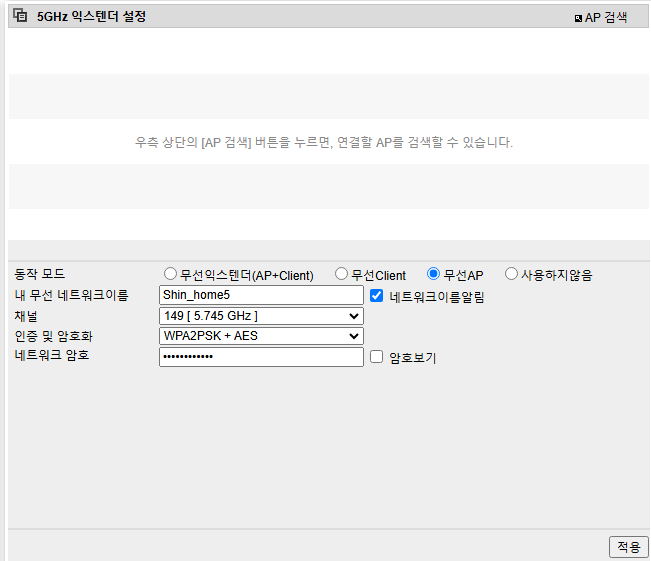Select 무선익스텐더(AP+Client) mode radio button
Screen dimensions: 651x561
(170, 274)
